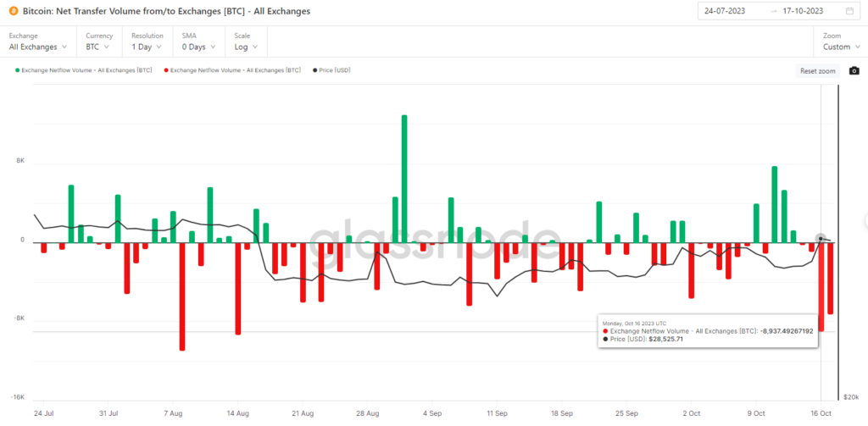Open the Exchange dropdown showing All Exchanges

click(38, 47)
